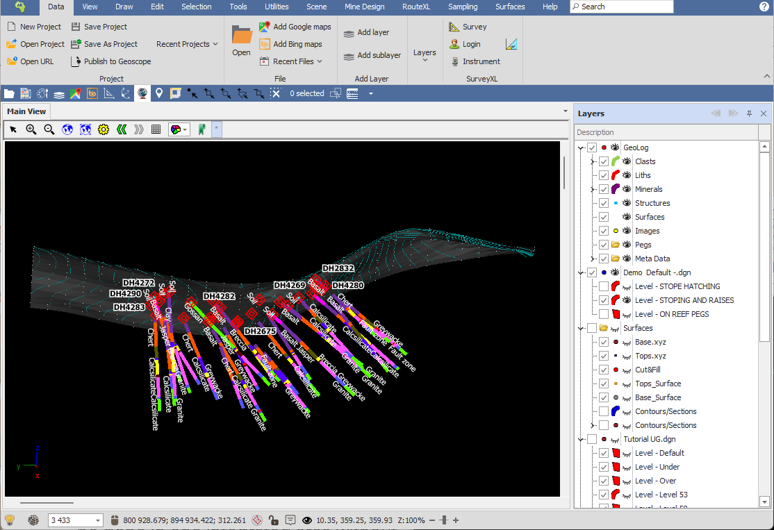Toggle the Clasts layer checkbox

(x=604, y=161)
